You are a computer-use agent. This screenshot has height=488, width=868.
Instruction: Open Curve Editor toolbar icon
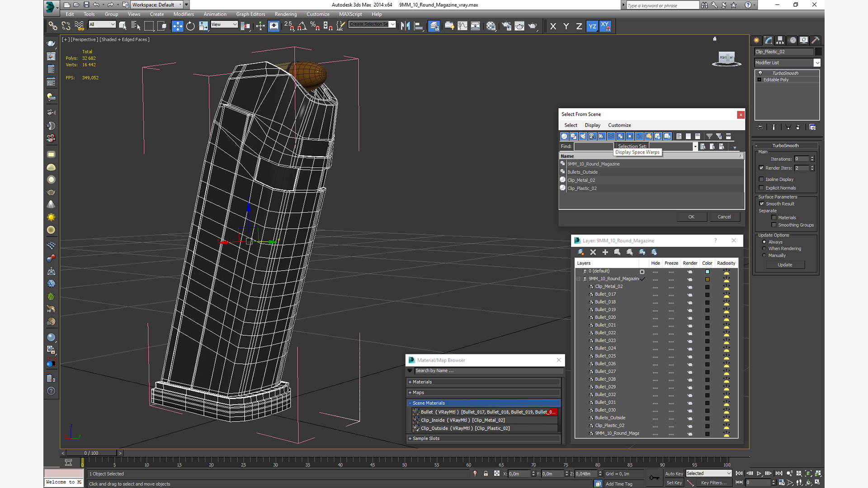click(x=462, y=26)
